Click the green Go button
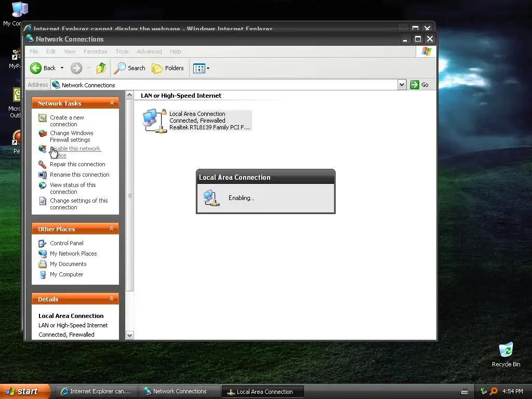 point(419,85)
